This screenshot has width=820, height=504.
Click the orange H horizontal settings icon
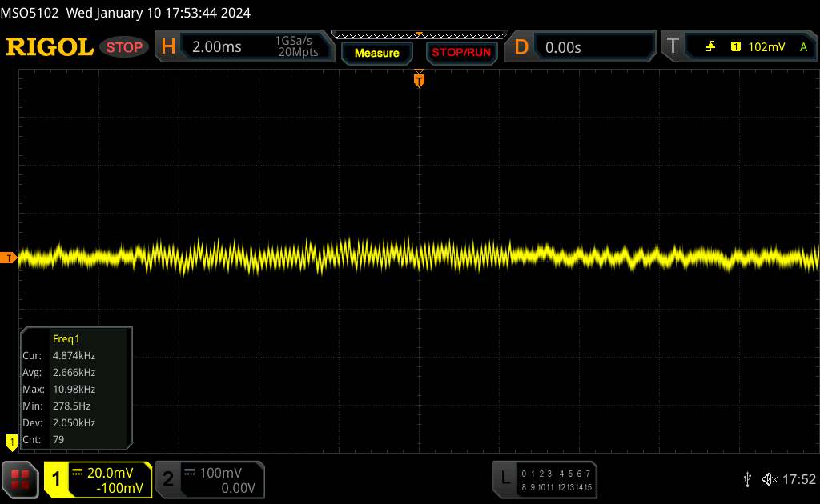point(168,47)
